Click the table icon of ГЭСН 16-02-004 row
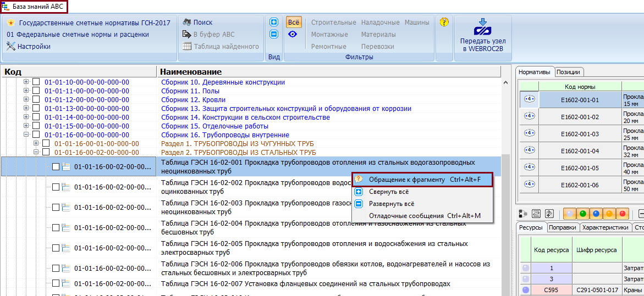This screenshot has height=296, width=644. pyautogui.click(x=66, y=227)
